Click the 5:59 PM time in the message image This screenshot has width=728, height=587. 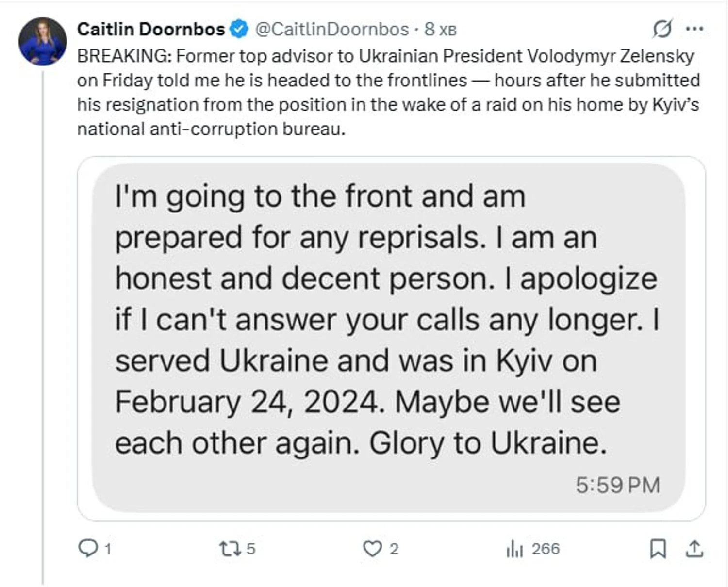click(x=617, y=485)
